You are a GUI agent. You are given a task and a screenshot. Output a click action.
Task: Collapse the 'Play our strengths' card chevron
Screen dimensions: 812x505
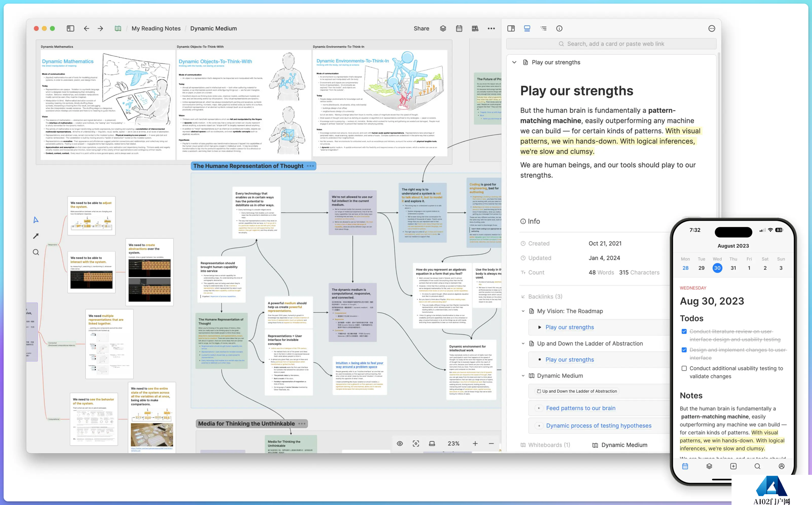[514, 62]
